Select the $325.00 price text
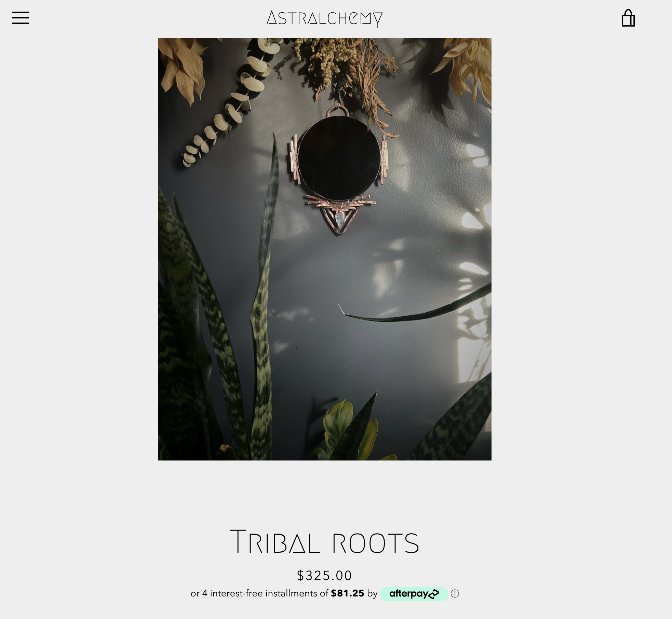This screenshot has width=672, height=619. 324,575
